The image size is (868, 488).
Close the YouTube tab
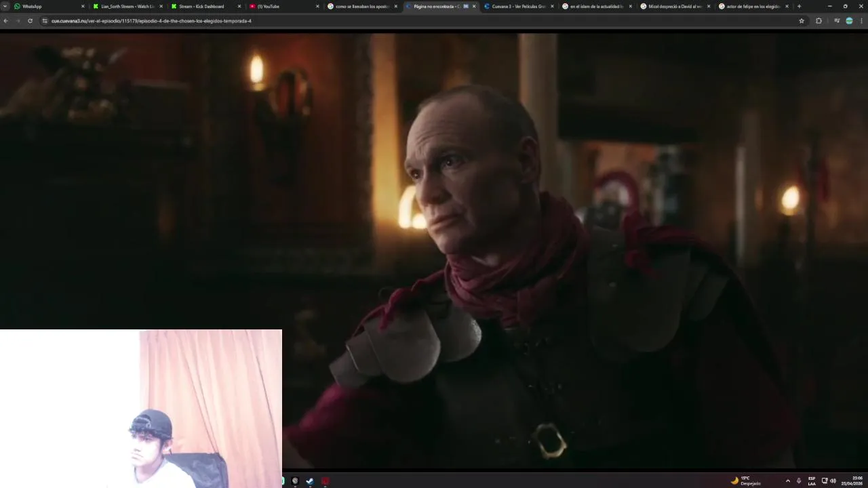tap(317, 6)
